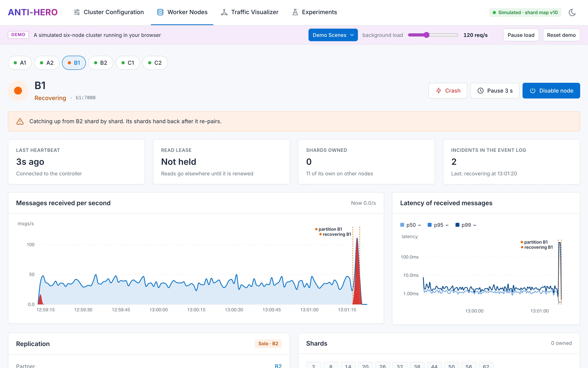
Task: Toggle the p99 latency series legend
Action: (466, 225)
